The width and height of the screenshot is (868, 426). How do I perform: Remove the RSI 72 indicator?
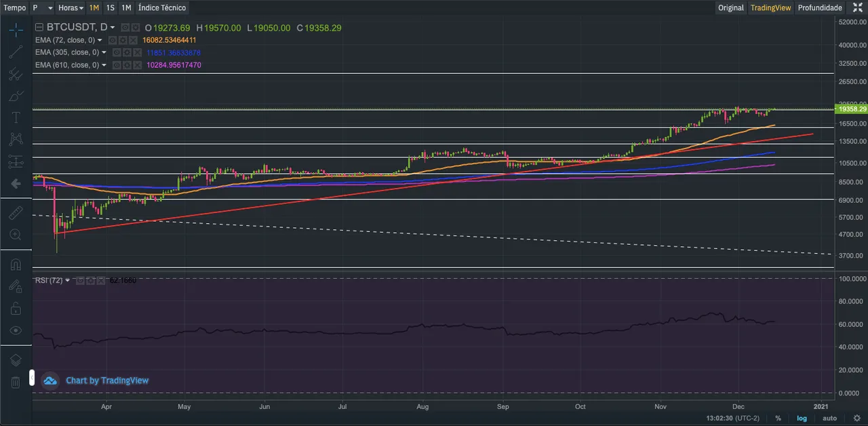click(x=101, y=280)
